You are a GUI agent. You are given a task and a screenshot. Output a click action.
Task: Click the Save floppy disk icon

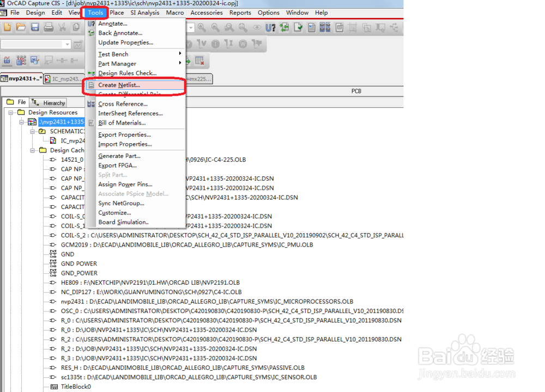35,27
